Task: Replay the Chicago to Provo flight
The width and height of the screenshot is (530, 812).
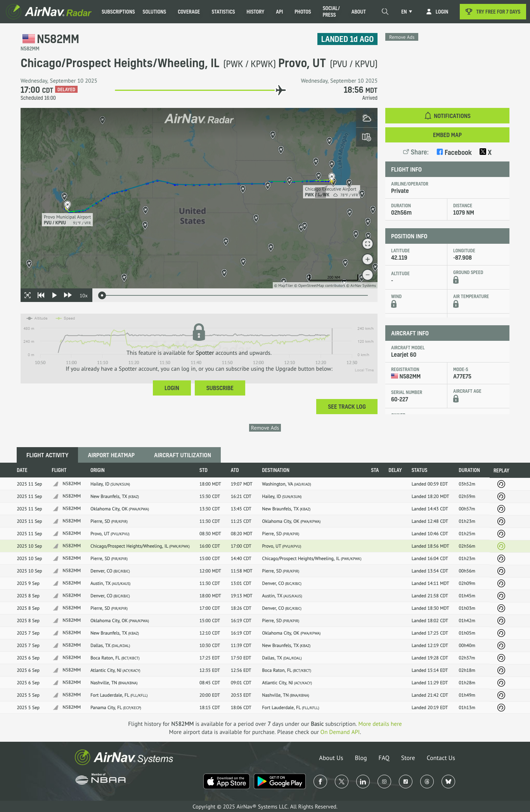Action: (x=501, y=546)
